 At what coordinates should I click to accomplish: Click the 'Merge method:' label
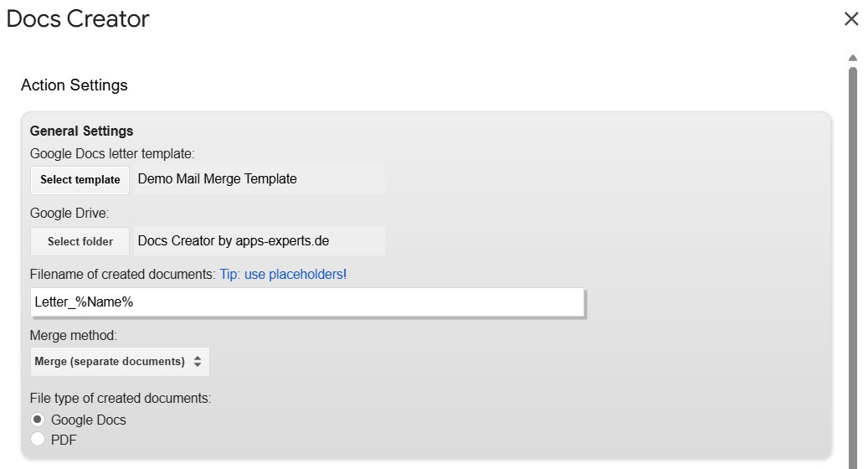coord(73,335)
